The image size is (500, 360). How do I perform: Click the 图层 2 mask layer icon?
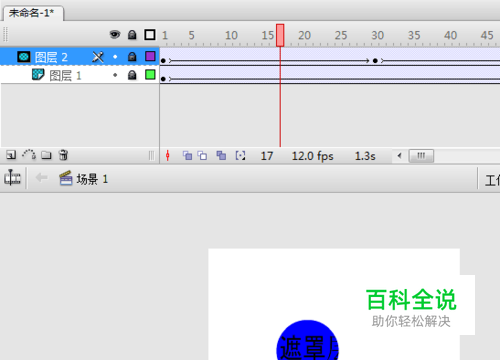(24, 57)
